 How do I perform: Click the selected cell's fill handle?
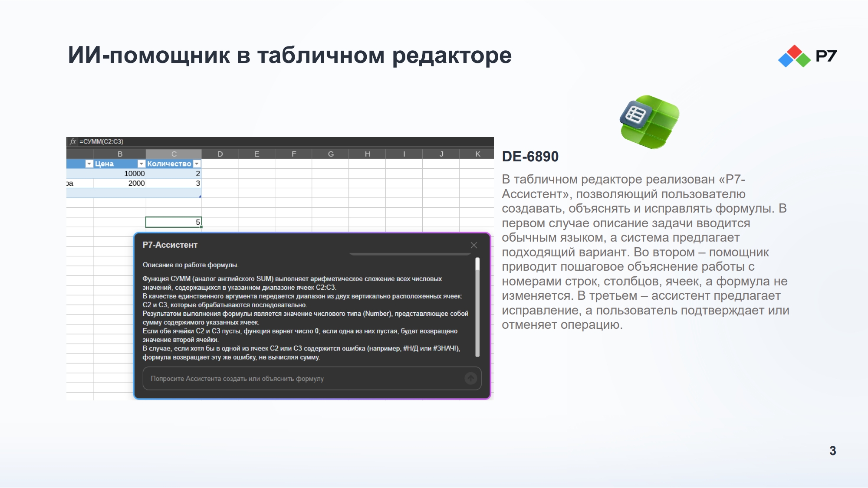click(201, 227)
